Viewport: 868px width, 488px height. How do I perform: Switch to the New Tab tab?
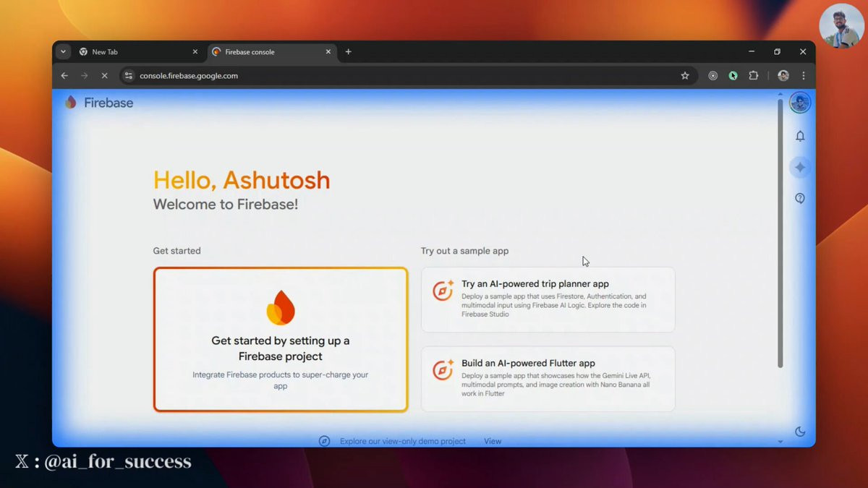click(137, 52)
